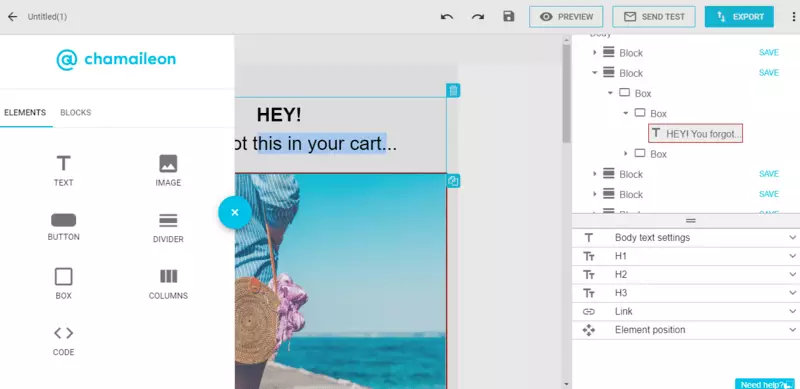Undo the last action
This screenshot has width=800, height=389.
click(447, 17)
